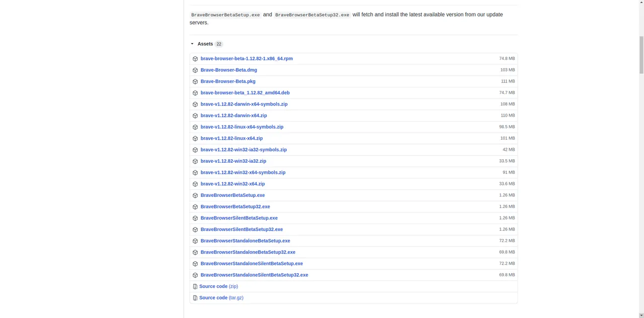
Task: Click the Assets count badge showing 22
Action: (x=219, y=44)
